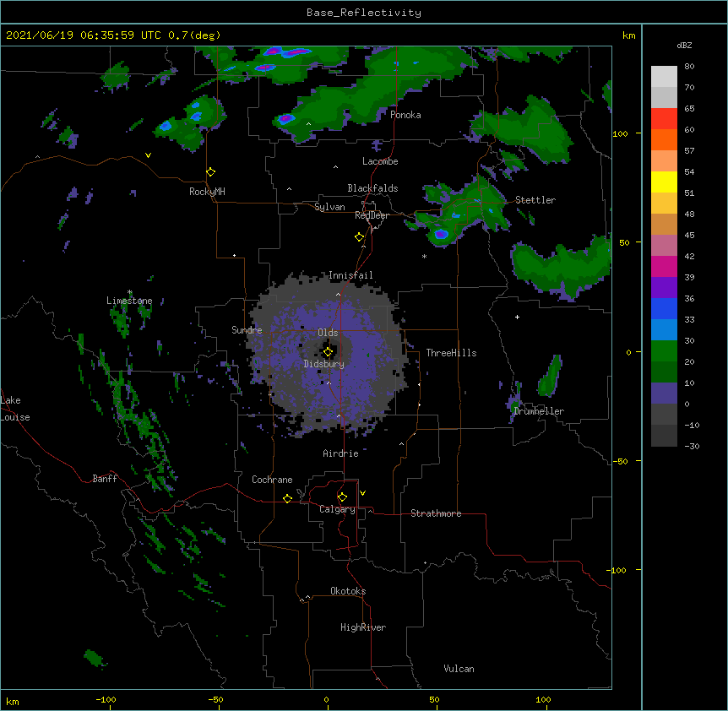Click the yellow v marker east of Calgary
728x711 pixels.
click(362, 493)
